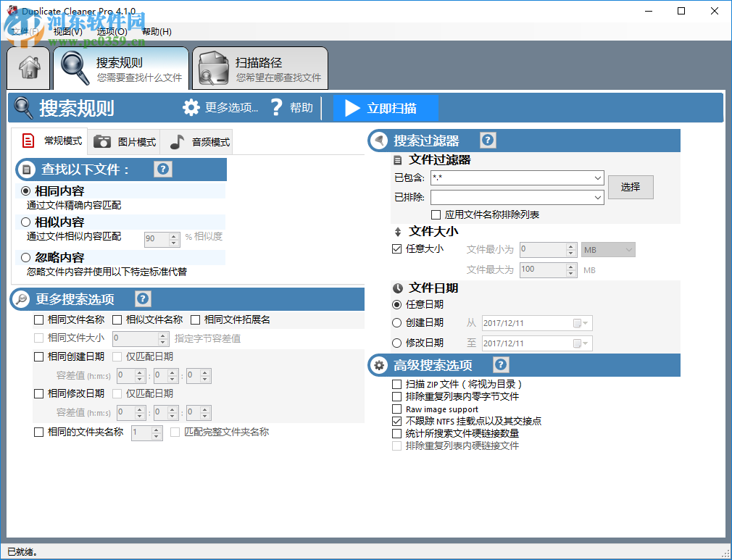Switch to the 扫描路径 tab
This screenshot has height=560, width=732.
259,67
